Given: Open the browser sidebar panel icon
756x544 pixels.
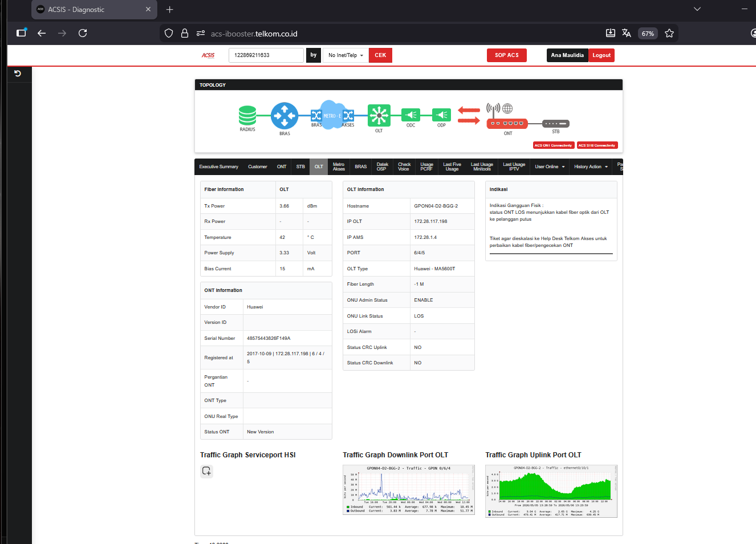Looking at the screenshot, I should coord(21,33).
